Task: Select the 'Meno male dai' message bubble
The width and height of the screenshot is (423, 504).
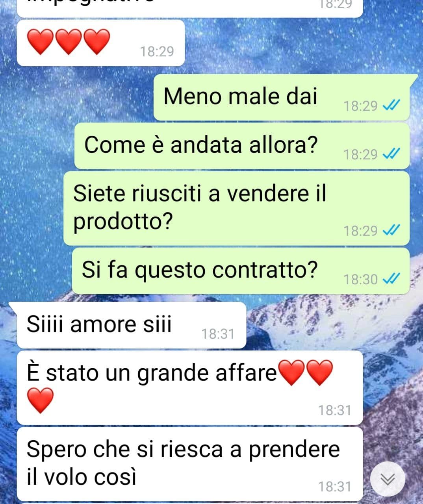Action: pyautogui.click(x=282, y=97)
